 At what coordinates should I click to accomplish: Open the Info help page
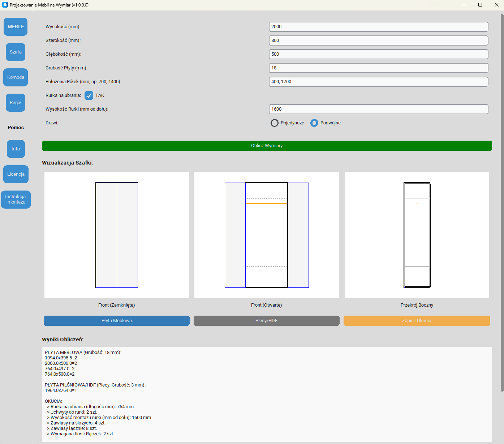point(16,149)
